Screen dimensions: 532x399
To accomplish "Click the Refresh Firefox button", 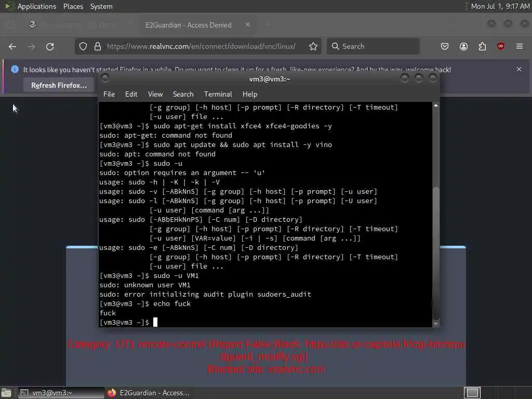I will [x=59, y=85].
